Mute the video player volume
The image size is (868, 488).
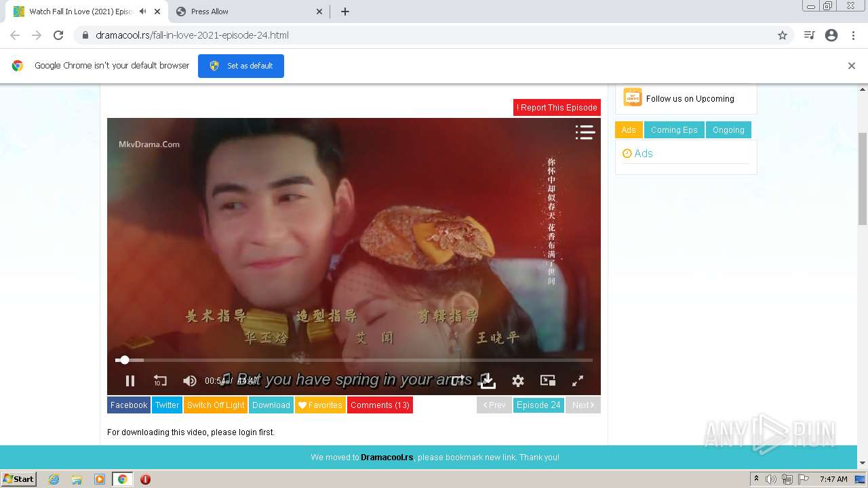(190, 381)
